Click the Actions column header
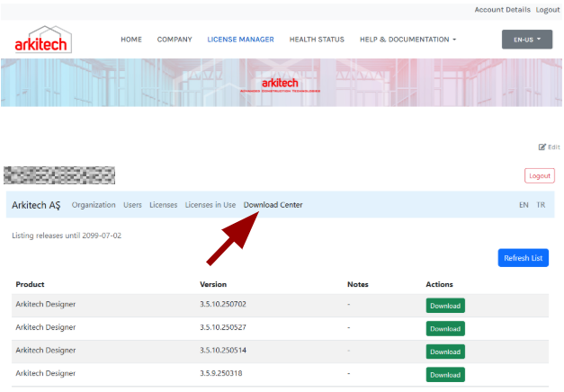Screen dimensions: 564x392 (x=440, y=284)
